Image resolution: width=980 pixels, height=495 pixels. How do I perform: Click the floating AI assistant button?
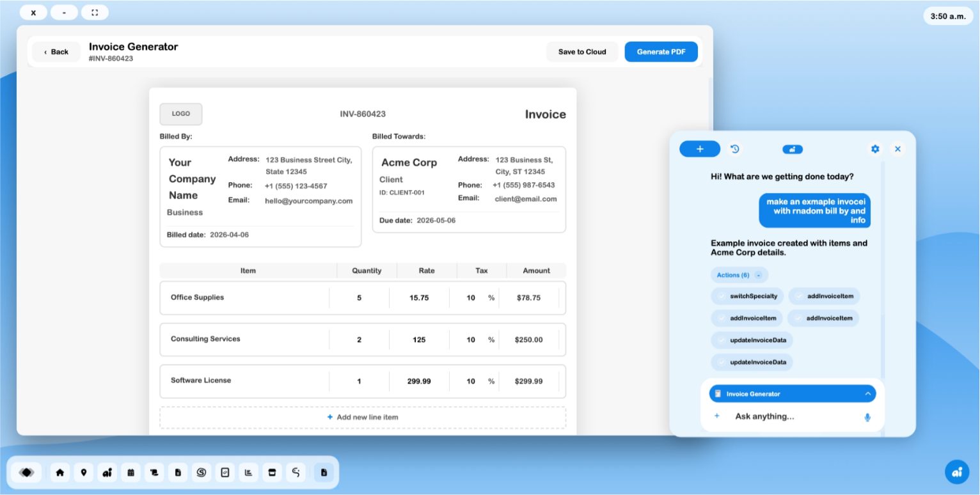(x=956, y=472)
